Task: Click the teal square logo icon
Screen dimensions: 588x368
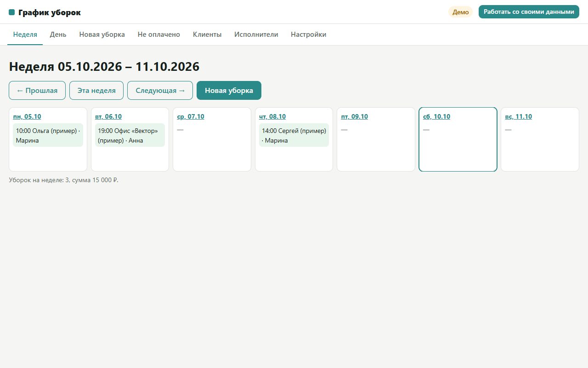Action: click(12, 12)
